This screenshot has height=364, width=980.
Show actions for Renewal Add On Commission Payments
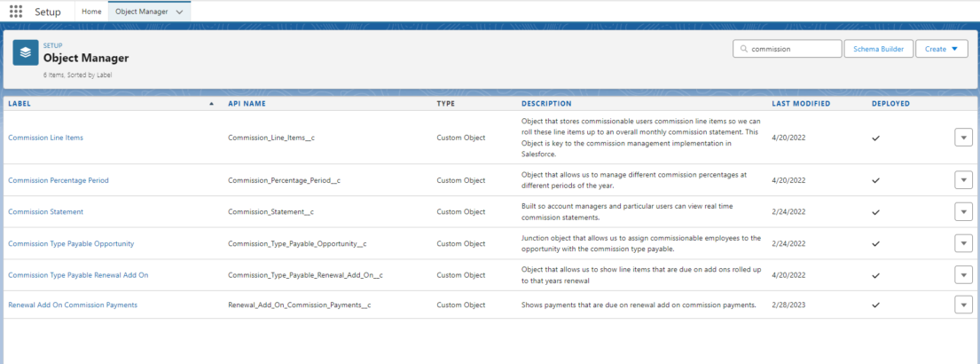963,305
